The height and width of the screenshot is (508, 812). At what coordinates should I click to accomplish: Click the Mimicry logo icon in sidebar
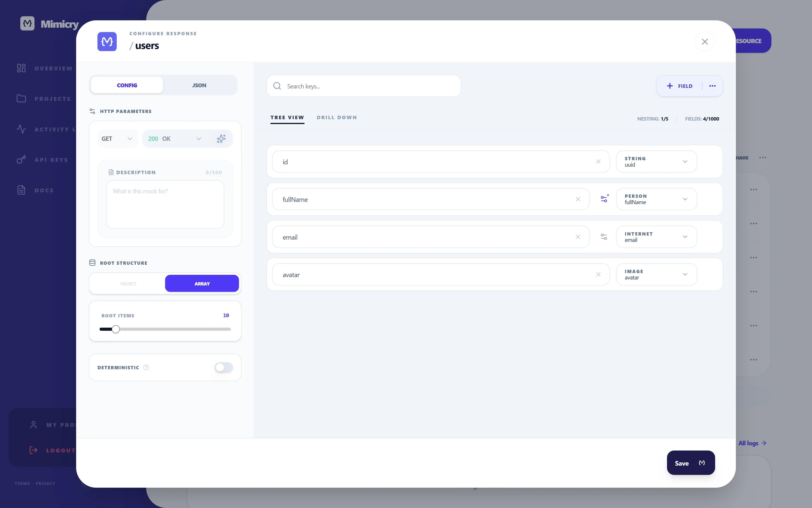pos(27,24)
